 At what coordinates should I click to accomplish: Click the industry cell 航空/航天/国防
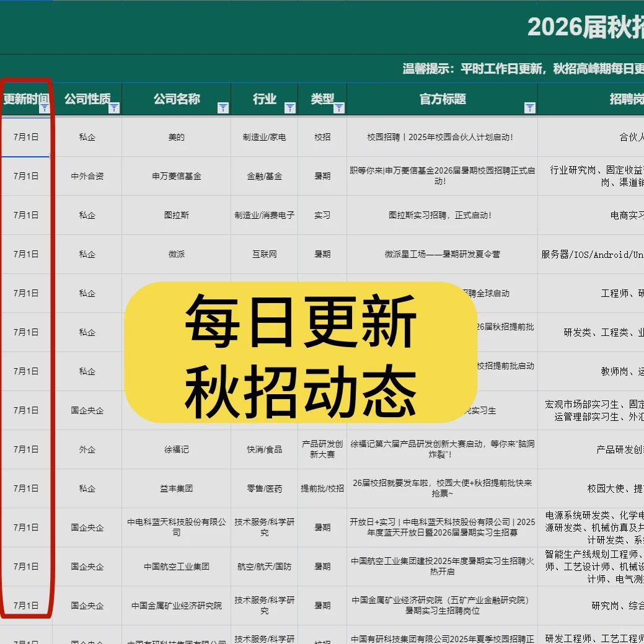[x=265, y=567]
